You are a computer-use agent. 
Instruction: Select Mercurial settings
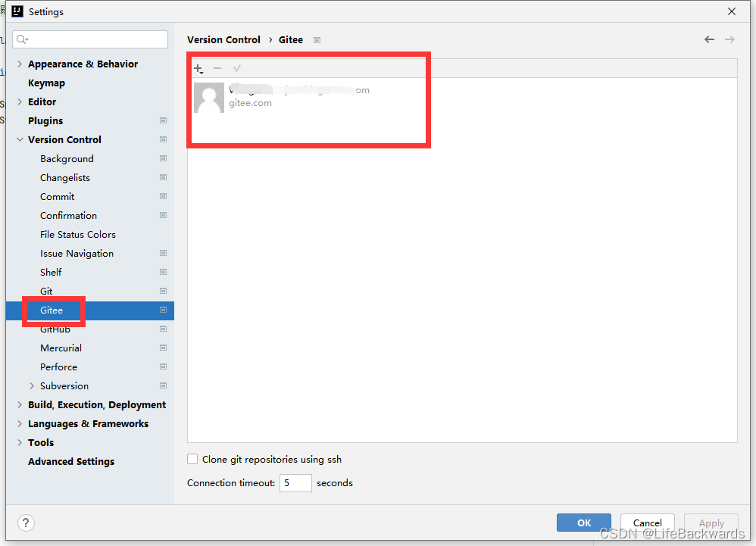tap(61, 348)
